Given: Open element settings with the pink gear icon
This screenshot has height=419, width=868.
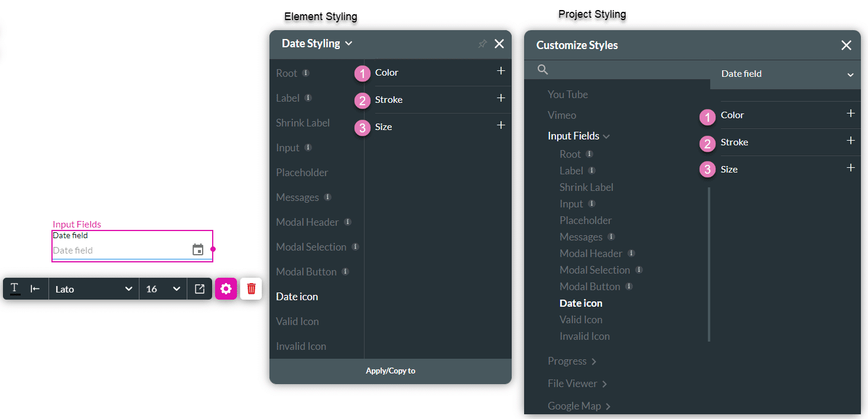Looking at the screenshot, I should (x=226, y=288).
